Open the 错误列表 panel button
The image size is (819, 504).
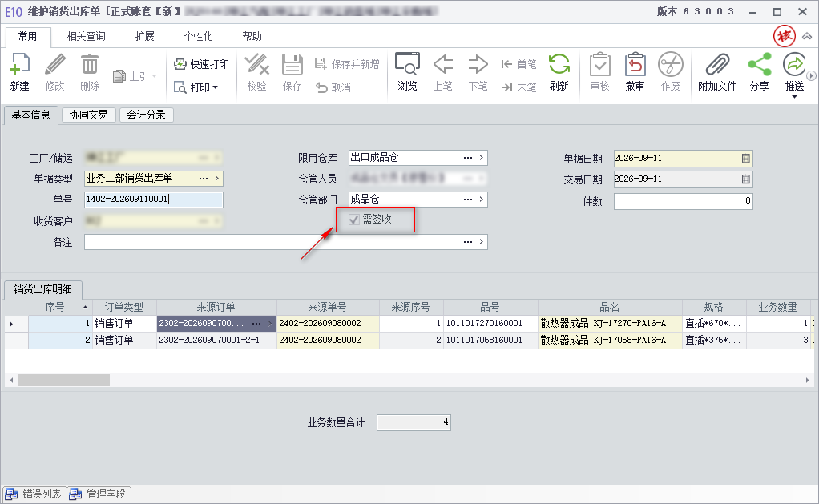pyautogui.click(x=34, y=494)
